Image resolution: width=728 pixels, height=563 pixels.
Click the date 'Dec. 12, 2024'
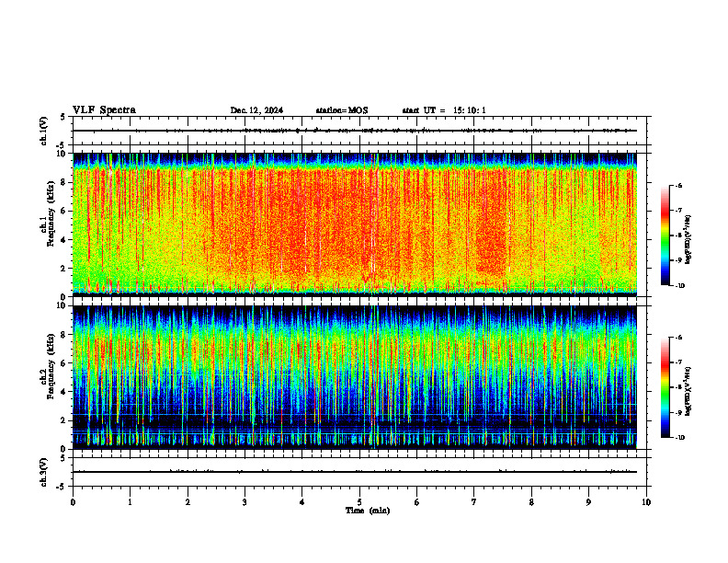(x=256, y=110)
